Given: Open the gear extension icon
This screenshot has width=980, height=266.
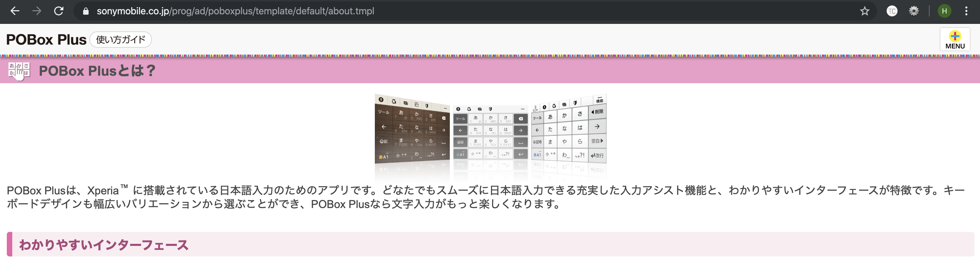Looking at the screenshot, I should (x=914, y=11).
